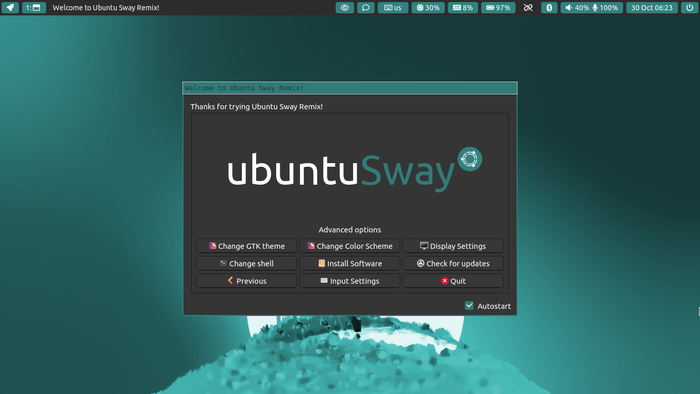The image size is (700, 394).
Task: Click the Change Color Scheme button
Action: 350,246
